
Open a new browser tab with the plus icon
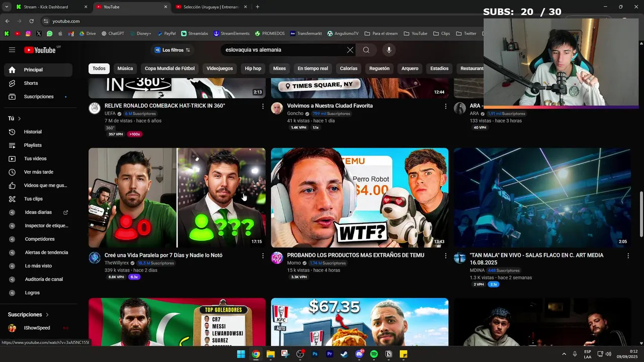pos(258,7)
